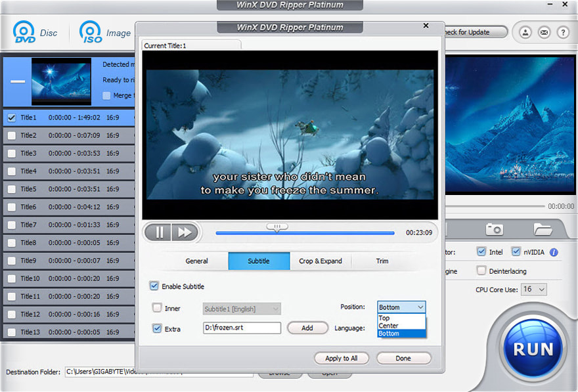Click Check for Update button

476,32
